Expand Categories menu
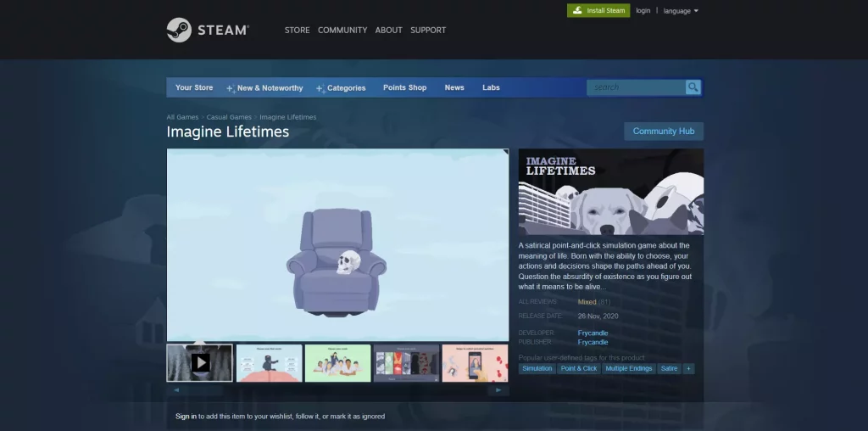 pos(341,88)
